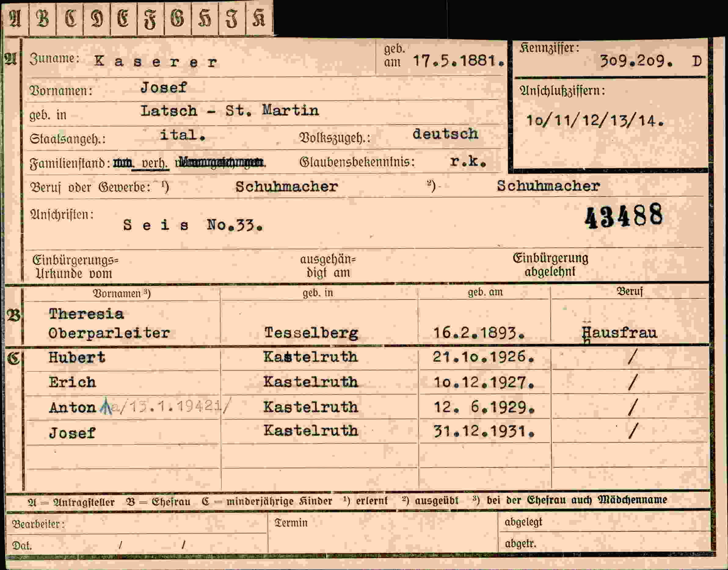
Task: Click religion value 'r.k.'
Action: click(x=468, y=161)
